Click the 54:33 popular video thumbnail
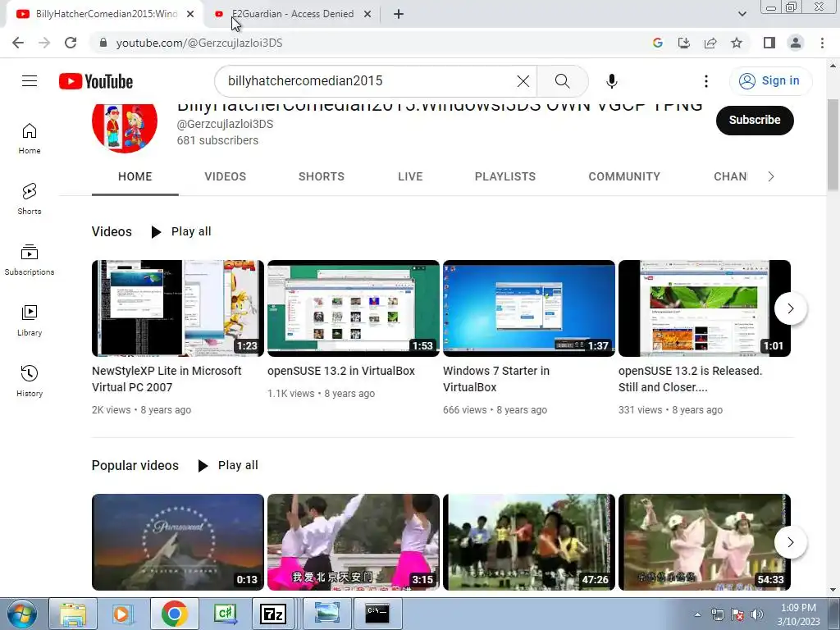 [705, 542]
